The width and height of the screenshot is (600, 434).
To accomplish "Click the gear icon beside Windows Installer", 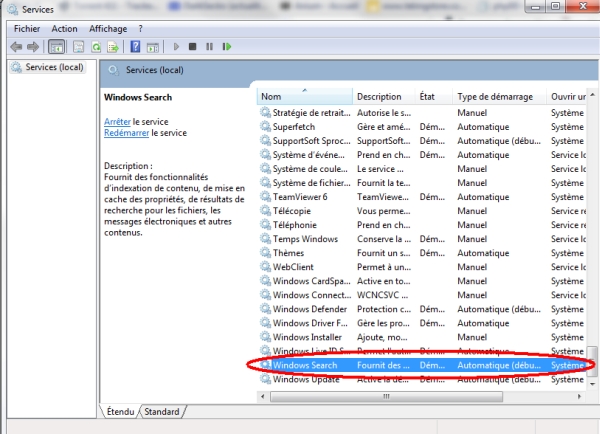I will pos(265,337).
